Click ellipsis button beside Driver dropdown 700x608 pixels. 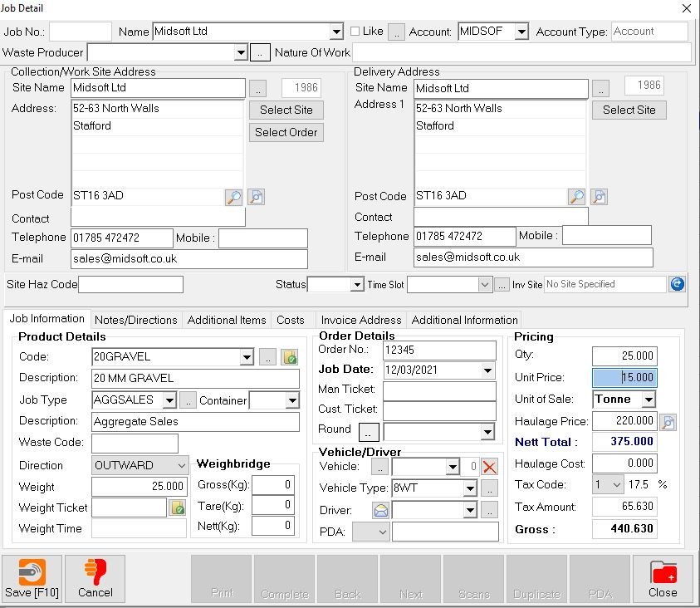pyautogui.click(x=489, y=510)
